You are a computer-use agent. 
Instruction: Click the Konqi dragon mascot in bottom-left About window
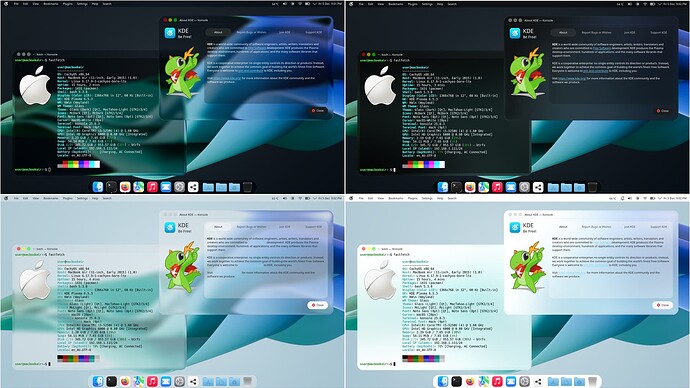pyautogui.click(x=182, y=267)
